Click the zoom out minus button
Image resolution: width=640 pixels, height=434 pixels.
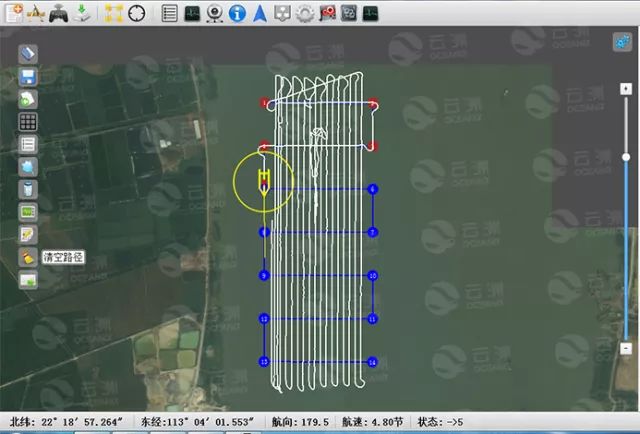coord(626,348)
